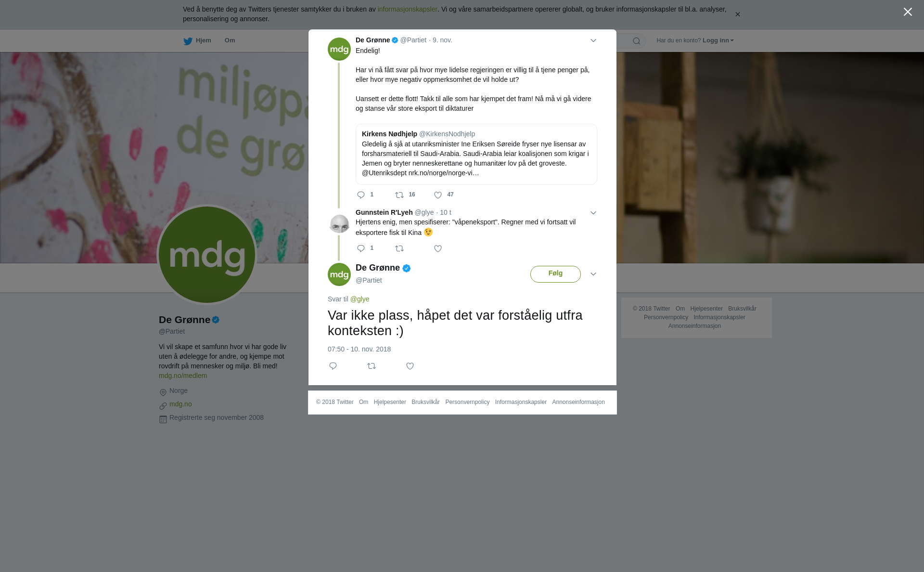Open more options chevron beside Følg

(593, 274)
